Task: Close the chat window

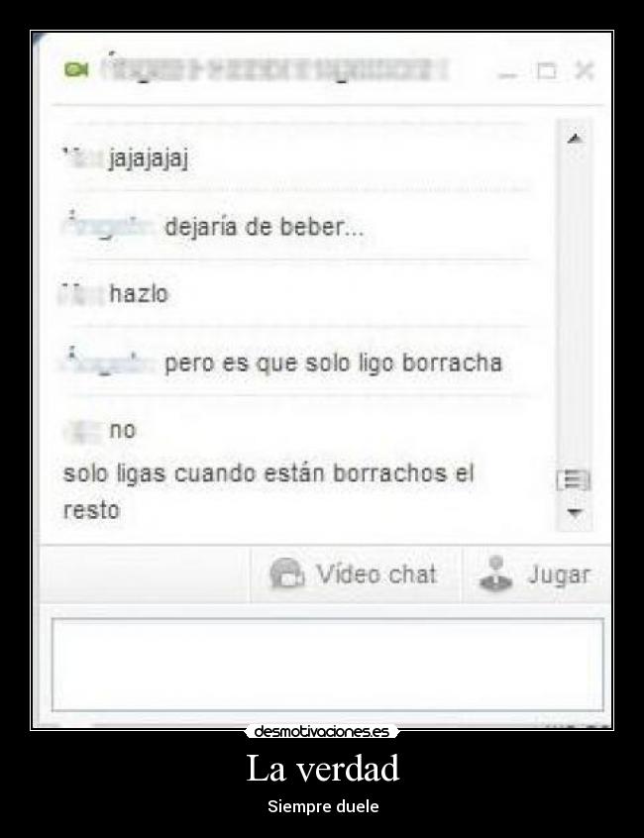Action: click(584, 70)
